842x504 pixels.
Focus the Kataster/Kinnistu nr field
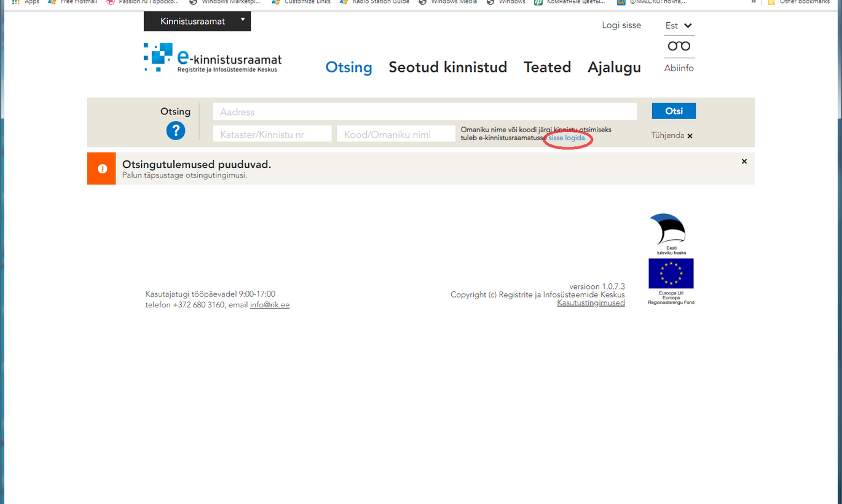tap(272, 134)
